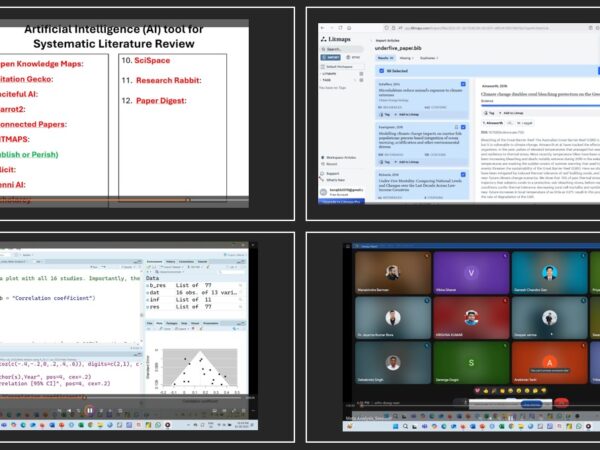Click the browser back arrow in Litmaps window
This screenshot has width=600, height=450.
pos(323,28)
